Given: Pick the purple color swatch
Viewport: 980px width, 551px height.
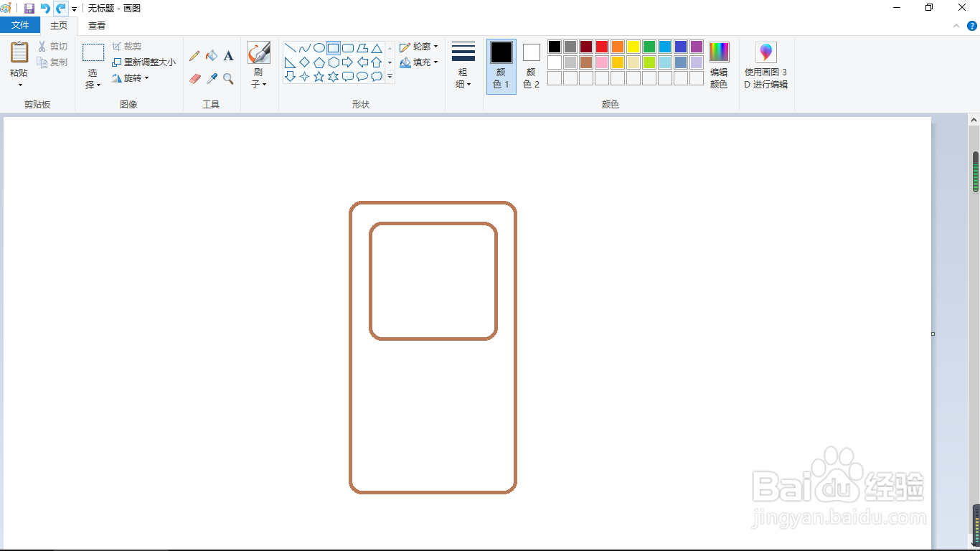Looking at the screenshot, I should click(697, 47).
